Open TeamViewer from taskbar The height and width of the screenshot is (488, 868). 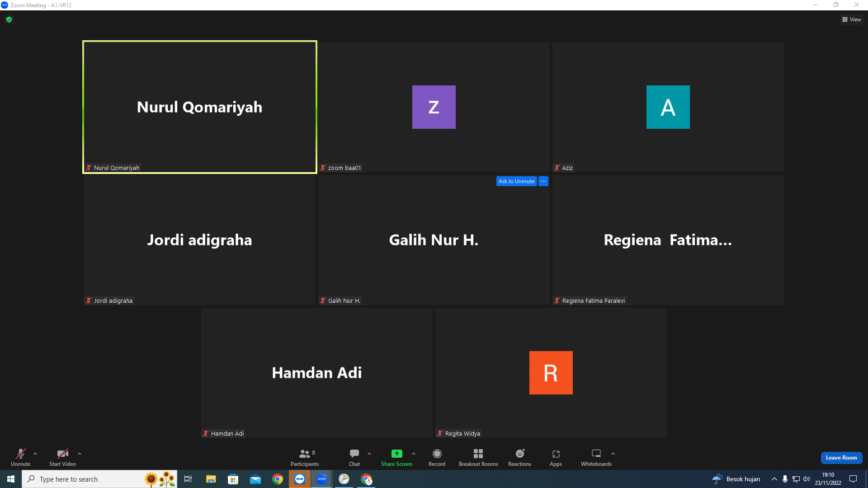[x=300, y=479]
